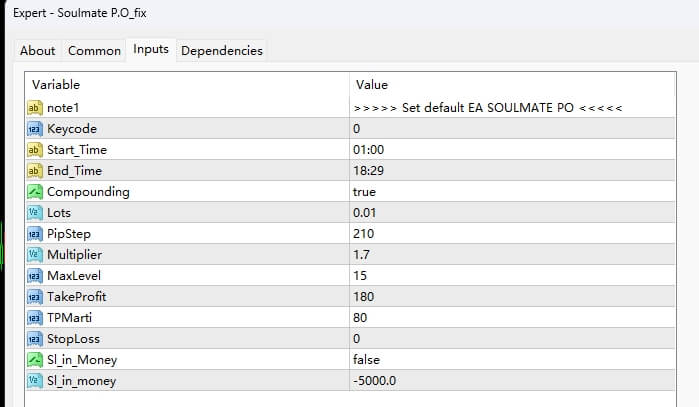Click the Lots double type icon
Viewport: 699px width, 407px height.
(x=35, y=212)
